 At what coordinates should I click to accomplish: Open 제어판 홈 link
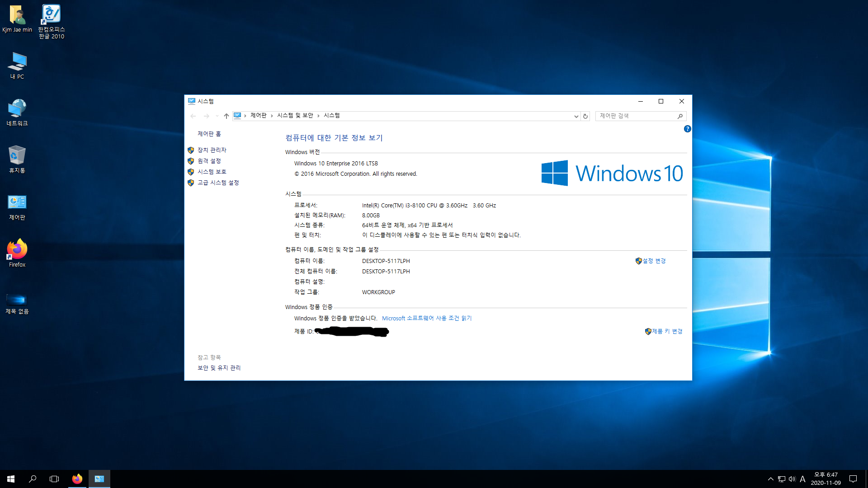209,134
